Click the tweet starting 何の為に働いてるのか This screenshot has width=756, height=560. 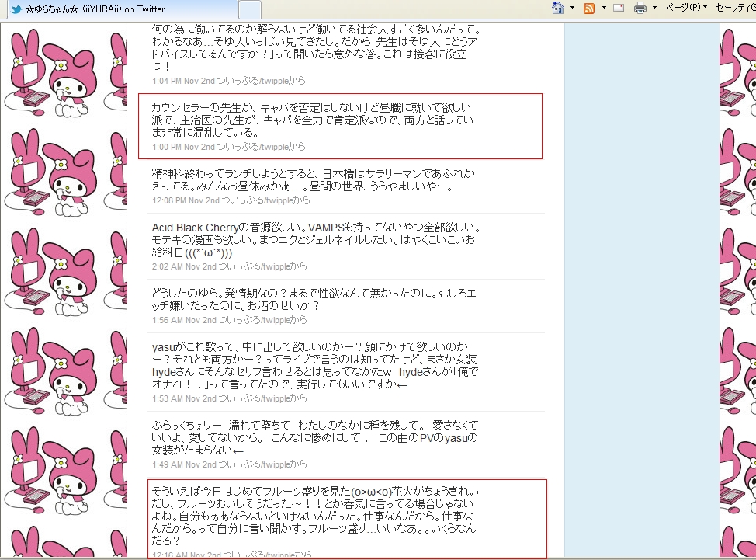click(316, 47)
